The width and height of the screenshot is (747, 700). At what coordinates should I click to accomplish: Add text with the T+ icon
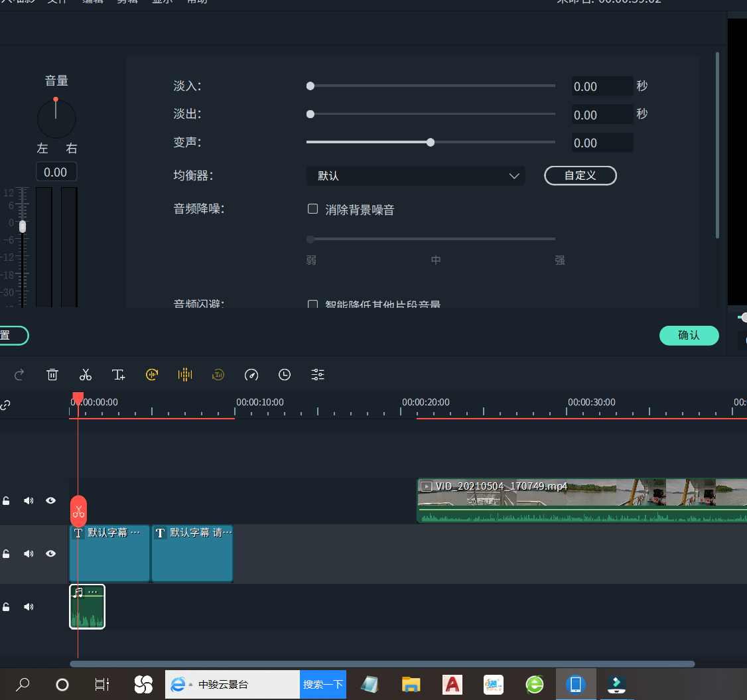coord(118,375)
